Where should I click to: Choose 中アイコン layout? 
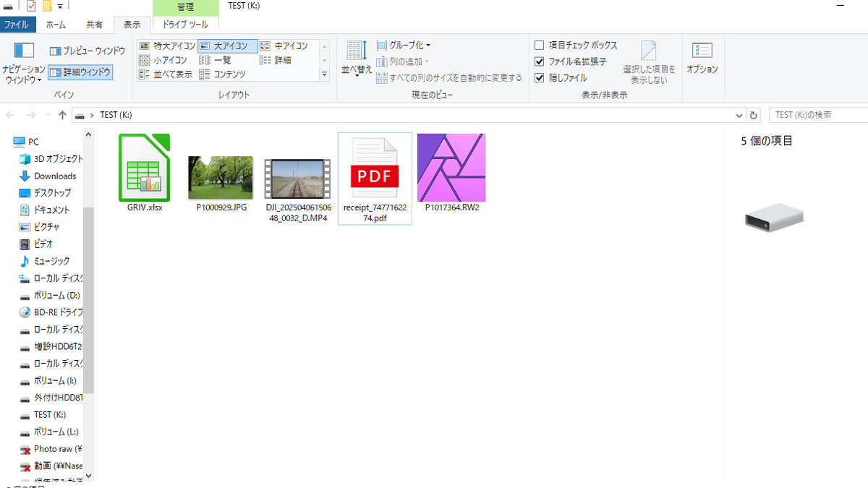284,46
